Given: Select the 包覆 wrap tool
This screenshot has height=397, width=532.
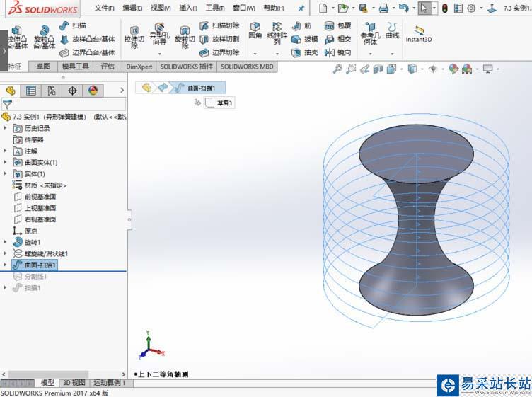Looking at the screenshot, I should click(337, 25).
